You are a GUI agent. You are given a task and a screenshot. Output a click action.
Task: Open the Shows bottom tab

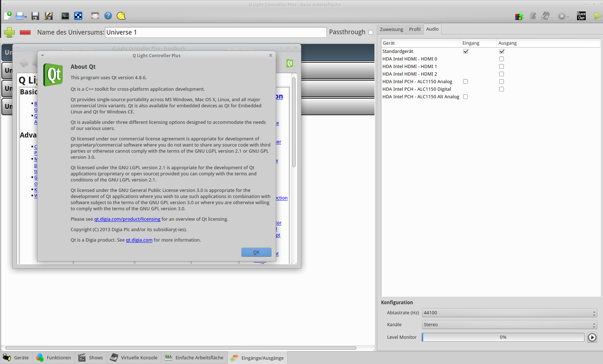click(x=91, y=358)
